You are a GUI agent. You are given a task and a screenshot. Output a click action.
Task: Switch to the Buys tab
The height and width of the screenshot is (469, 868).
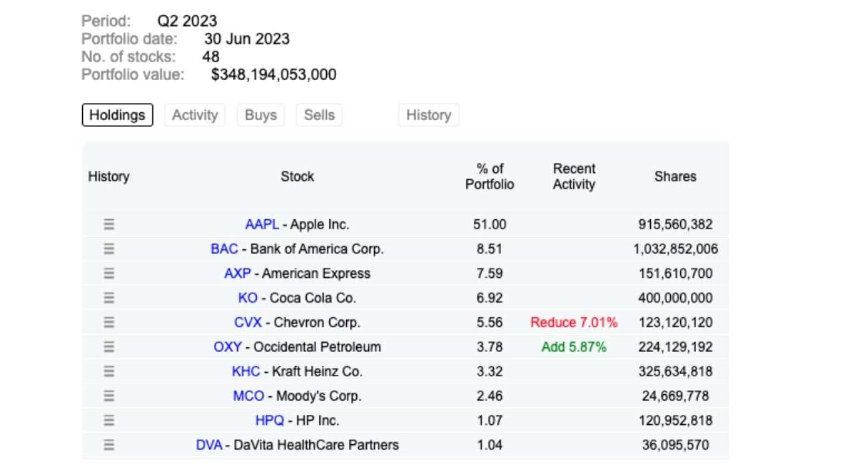[x=261, y=115]
